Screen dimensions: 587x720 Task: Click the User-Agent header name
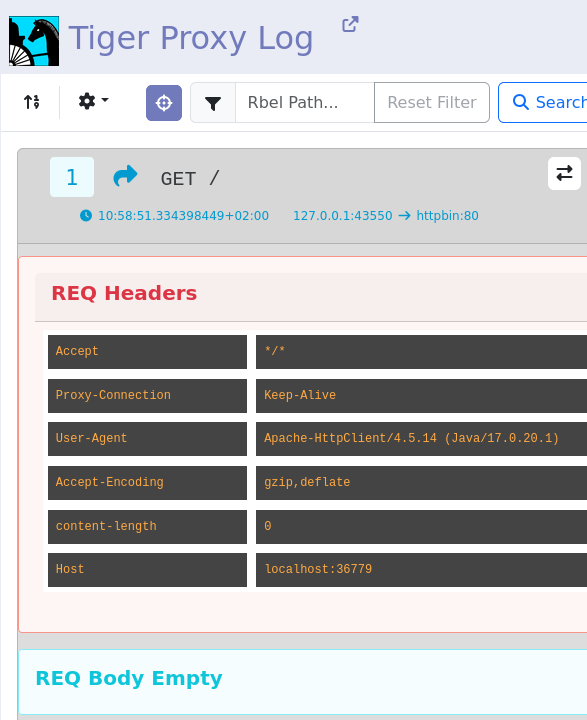coord(147,439)
